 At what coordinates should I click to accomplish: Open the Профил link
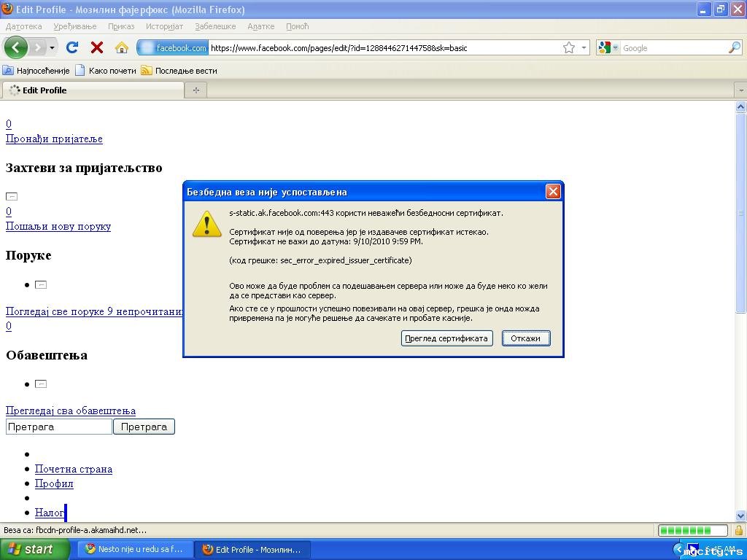(x=54, y=484)
